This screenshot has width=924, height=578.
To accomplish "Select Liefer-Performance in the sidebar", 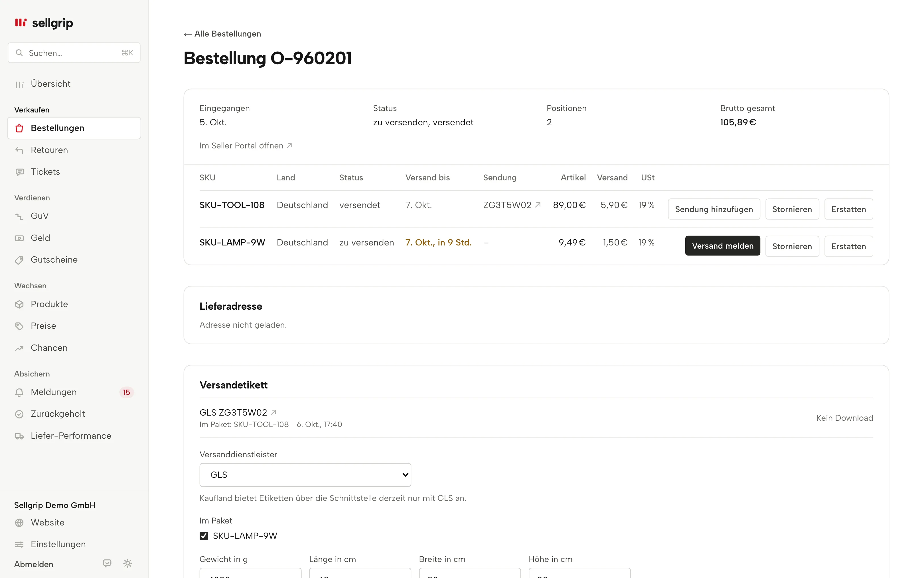I will coord(74,436).
